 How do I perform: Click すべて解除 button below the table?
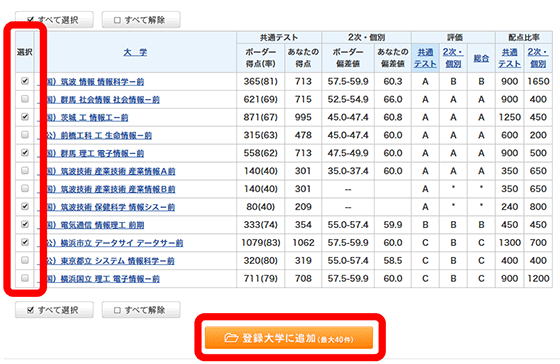pyautogui.click(x=141, y=310)
